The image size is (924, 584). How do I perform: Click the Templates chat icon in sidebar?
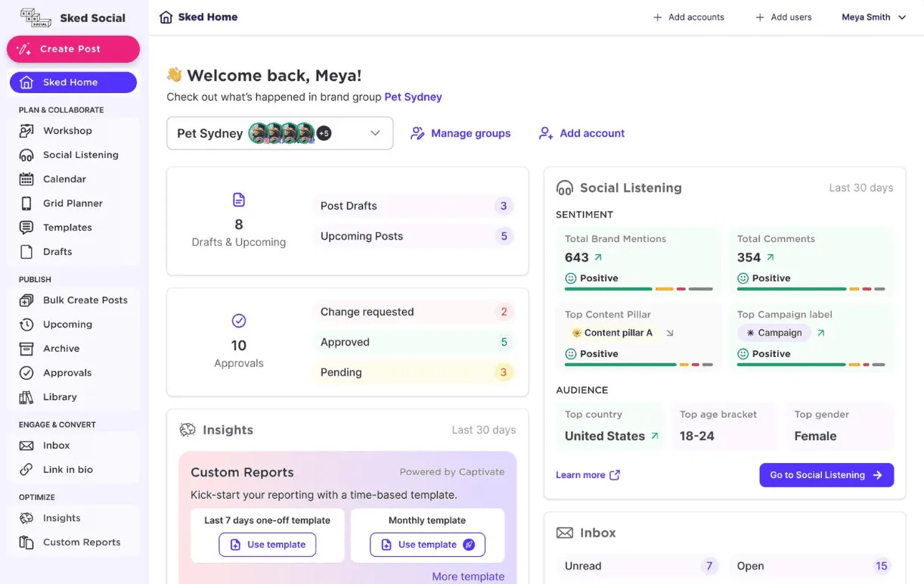coord(26,228)
